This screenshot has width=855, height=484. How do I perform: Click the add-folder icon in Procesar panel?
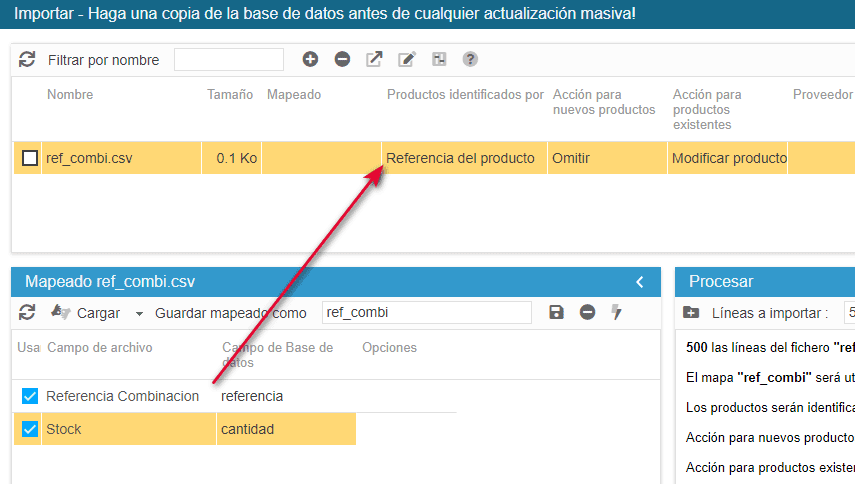[x=691, y=313]
